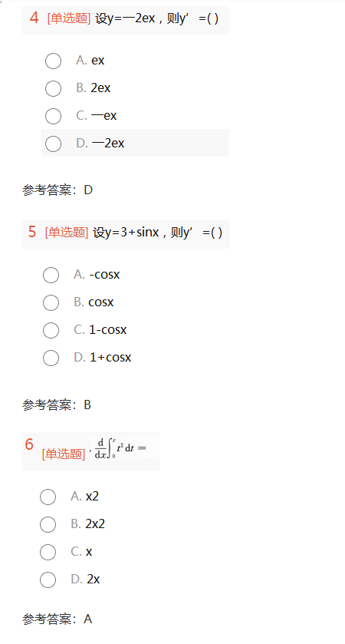This screenshot has width=345, height=644.
Task: Click question 4 title '设y=一2ex'
Action: [125, 18]
